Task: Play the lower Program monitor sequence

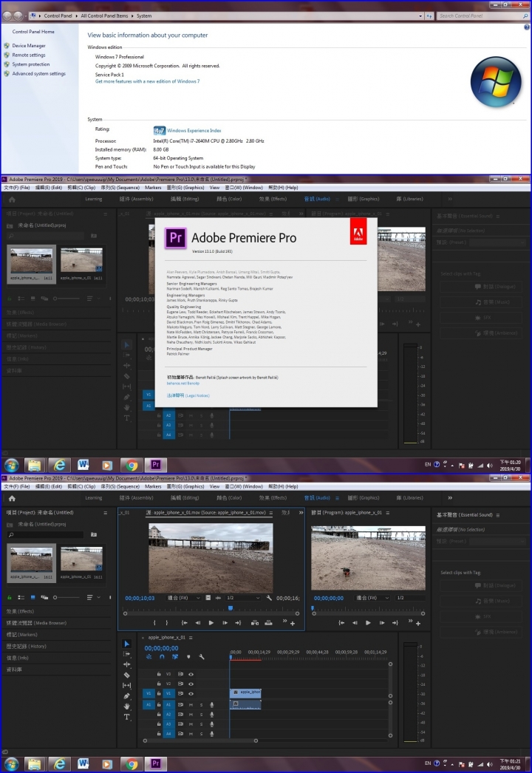Action: coord(368,623)
